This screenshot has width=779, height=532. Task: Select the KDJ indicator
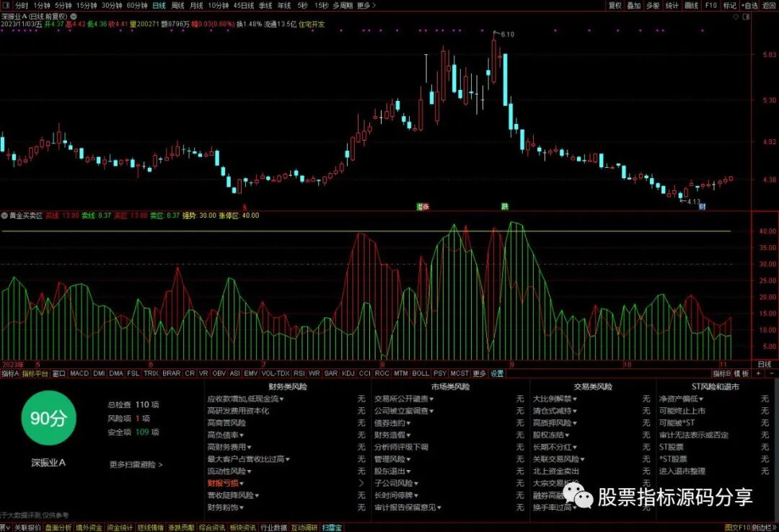pos(348,373)
